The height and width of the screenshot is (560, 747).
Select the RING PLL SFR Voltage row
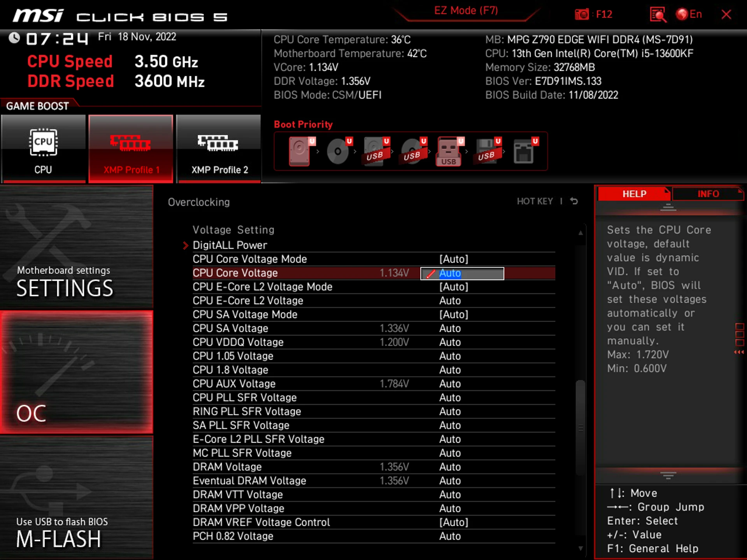[373, 411]
